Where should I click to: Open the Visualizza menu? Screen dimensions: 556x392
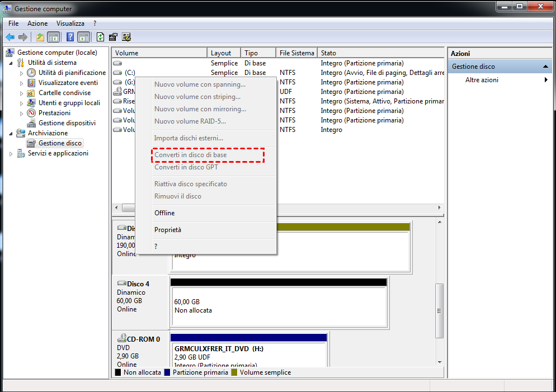(70, 23)
